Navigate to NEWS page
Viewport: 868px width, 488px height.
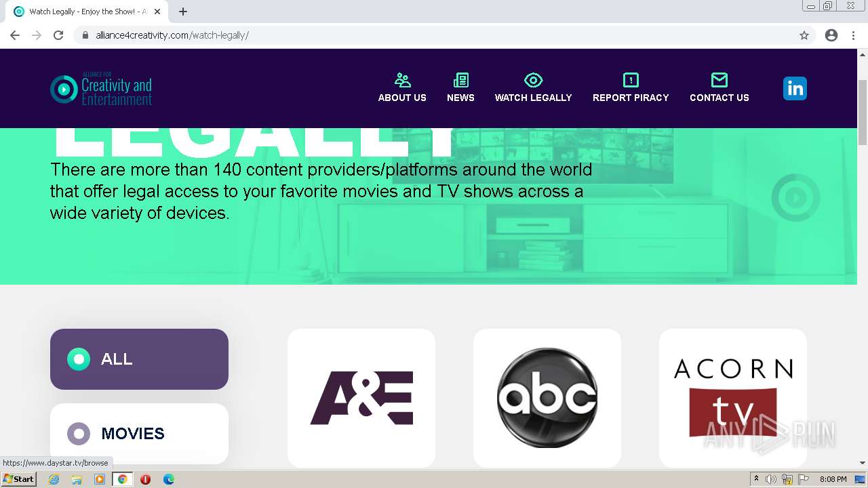click(x=460, y=98)
